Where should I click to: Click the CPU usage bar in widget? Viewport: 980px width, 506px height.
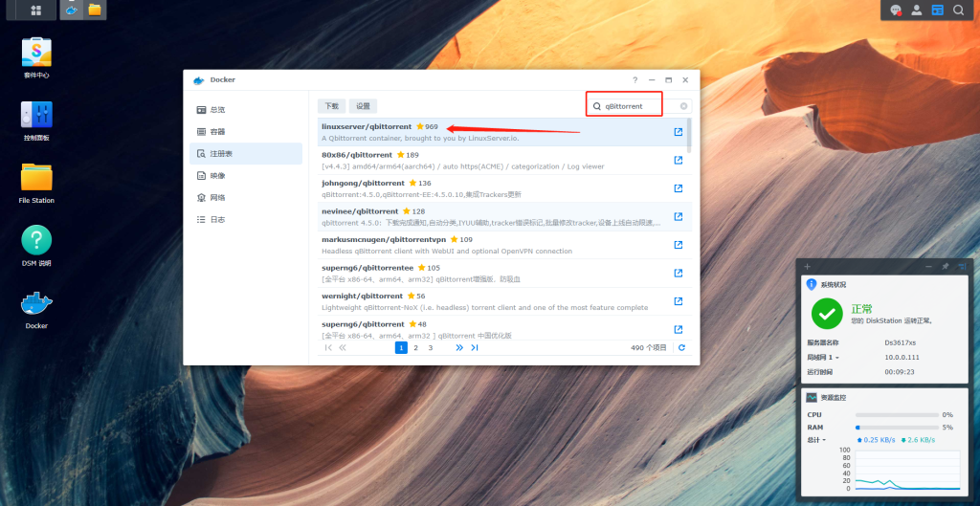coord(897,415)
